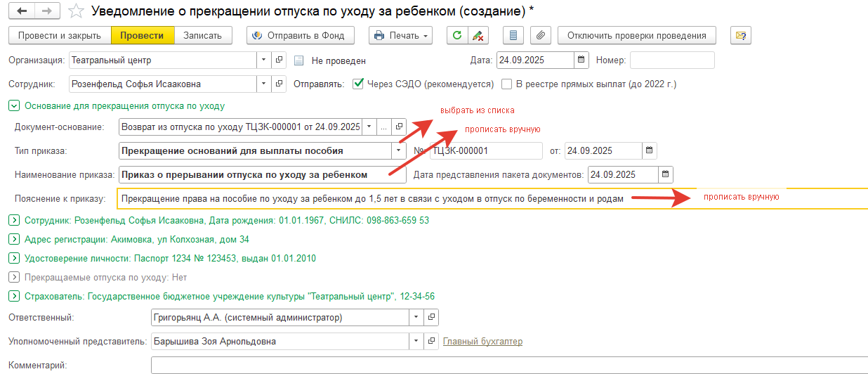Open the Организация field in separate window
Screen dimensions: 868x374
tap(279, 60)
